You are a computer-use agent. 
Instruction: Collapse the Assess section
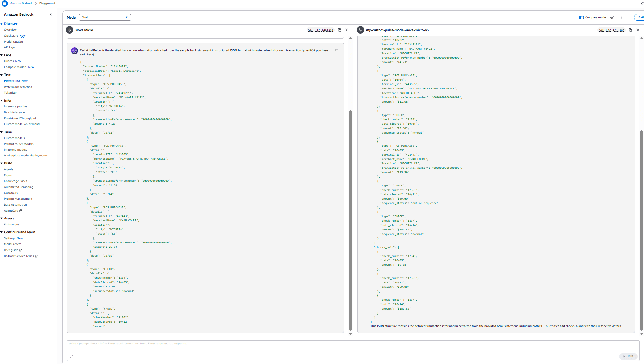tap(2, 219)
